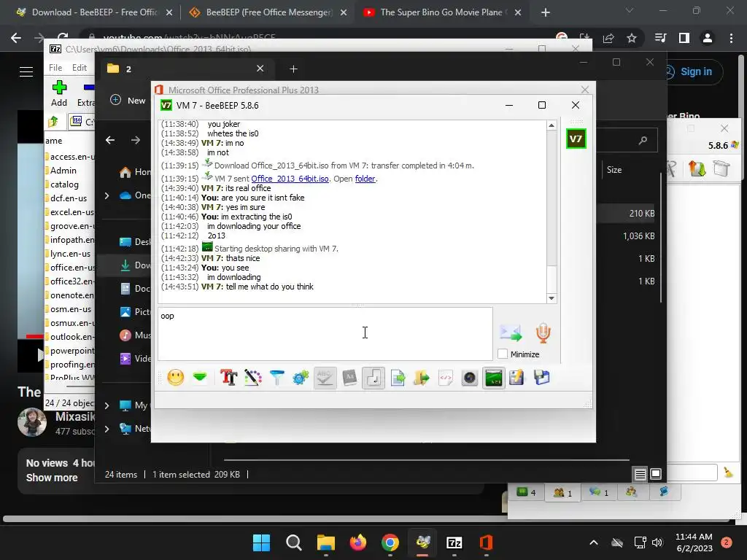Select the catalog folder in 7-Zip list
The width and height of the screenshot is (747, 560).
(64, 184)
